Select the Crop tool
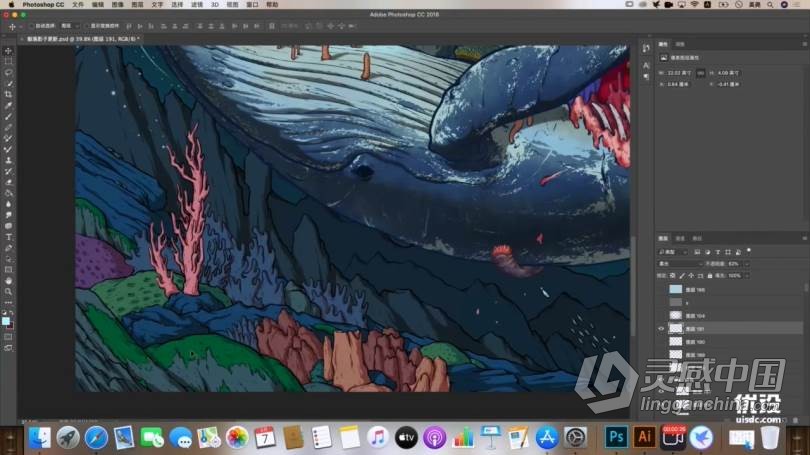 [9, 95]
